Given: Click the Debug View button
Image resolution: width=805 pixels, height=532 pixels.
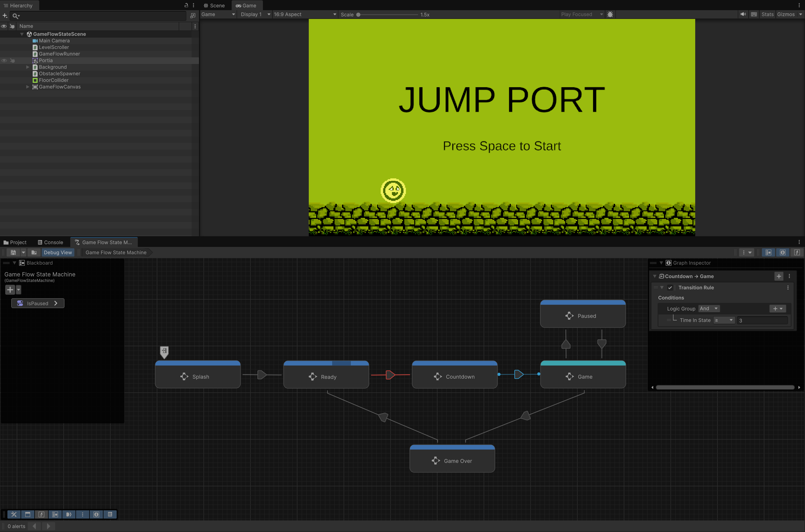Looking at the screenshot, I should coord(58,252).
